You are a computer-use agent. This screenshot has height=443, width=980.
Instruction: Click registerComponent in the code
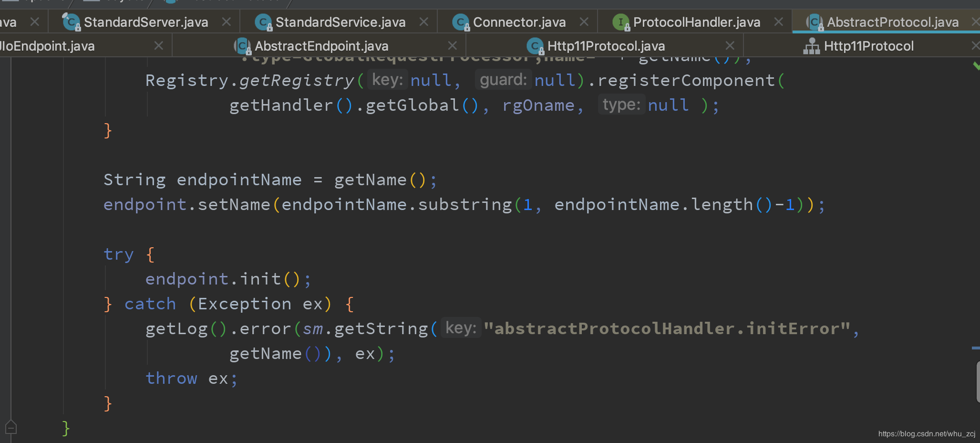point(686,80)
